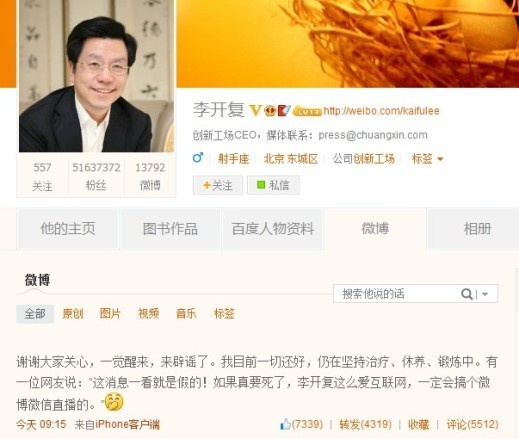Click the profile photo thumbnail
Viewport: 519px width, 439px height.
coord(96,76)
